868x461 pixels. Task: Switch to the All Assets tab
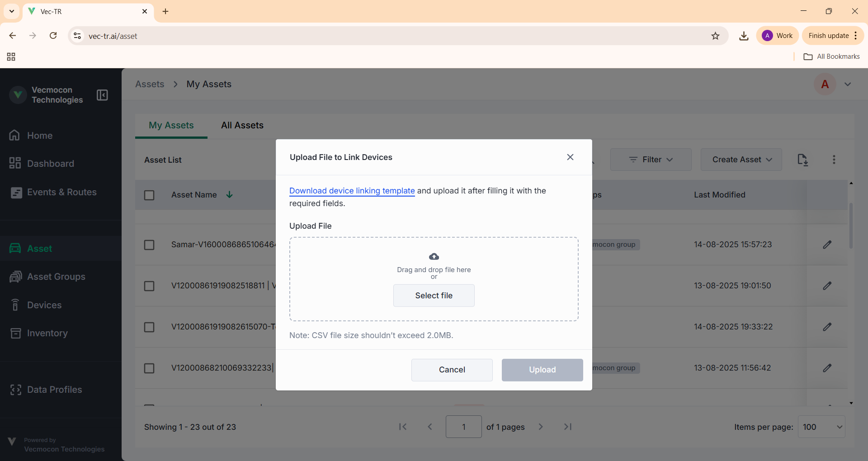(x=242, y=125)
